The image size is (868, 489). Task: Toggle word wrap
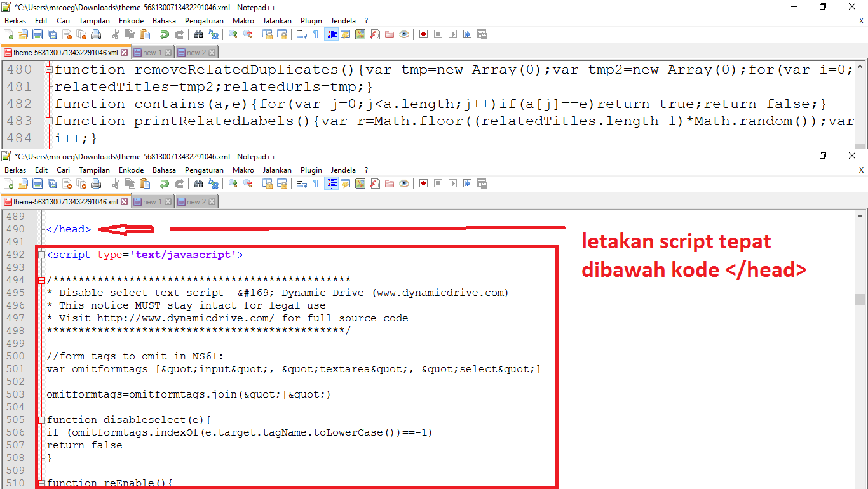303,34
